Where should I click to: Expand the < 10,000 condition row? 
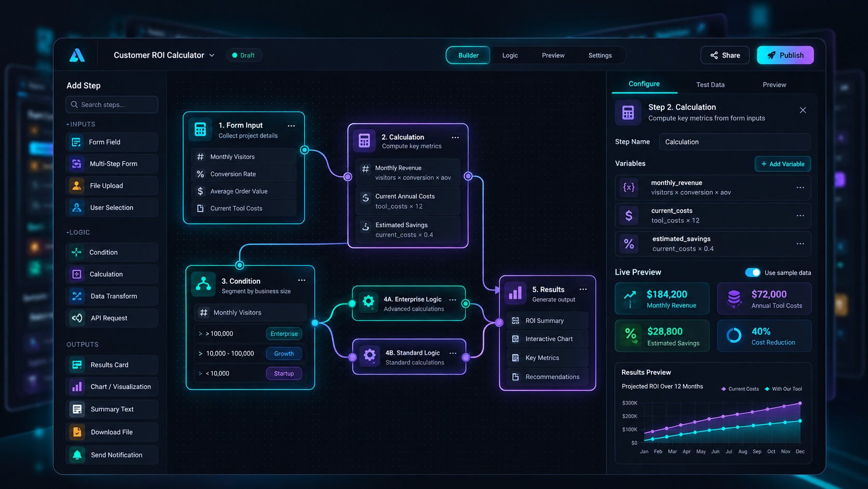pos(201,373)
